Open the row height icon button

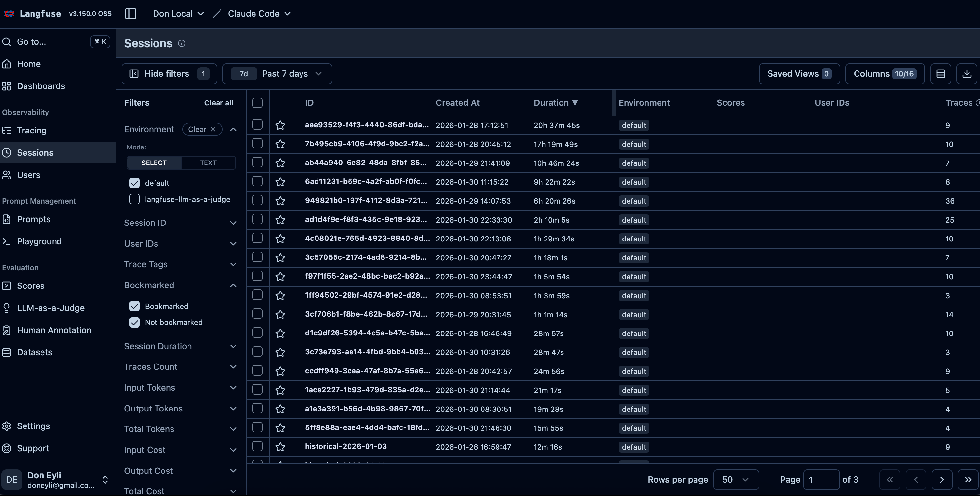click(940, 74)
